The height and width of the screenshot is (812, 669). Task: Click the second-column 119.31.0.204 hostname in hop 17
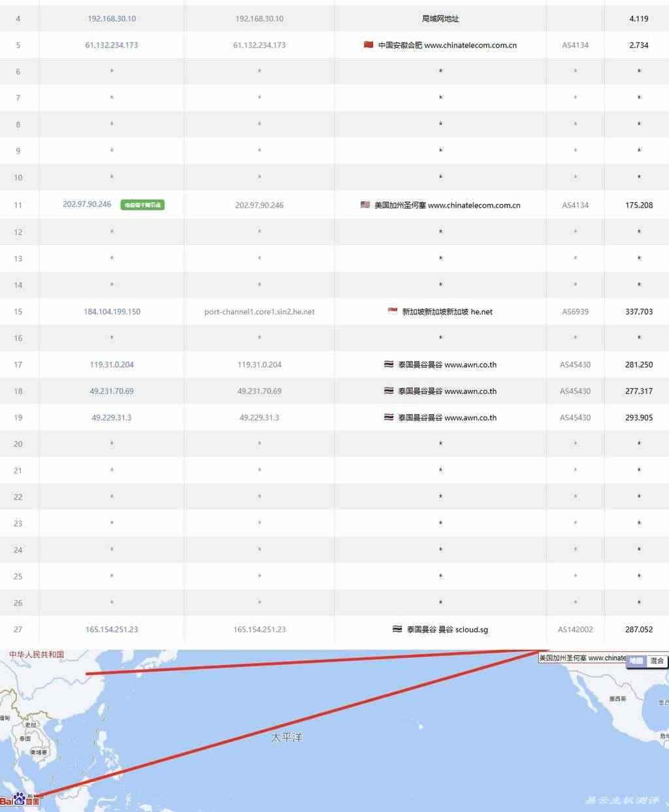pyautogui.click(x=259, y=365)
